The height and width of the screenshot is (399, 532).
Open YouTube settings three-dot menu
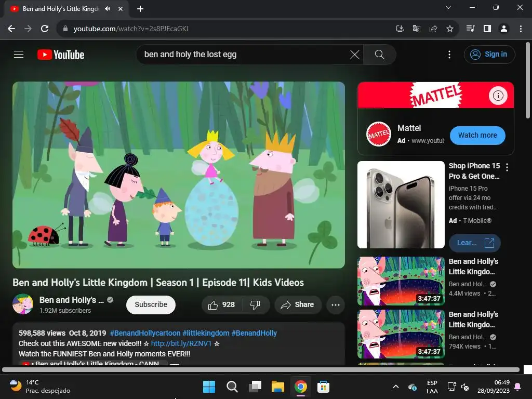(x=449, y=54)
